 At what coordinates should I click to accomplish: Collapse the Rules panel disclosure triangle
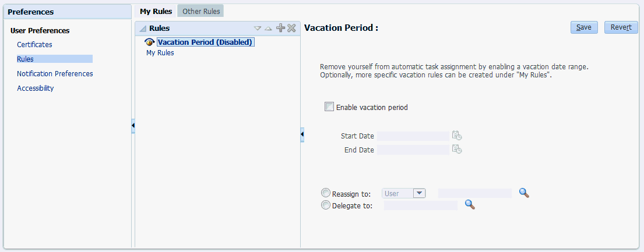[143, 29]
